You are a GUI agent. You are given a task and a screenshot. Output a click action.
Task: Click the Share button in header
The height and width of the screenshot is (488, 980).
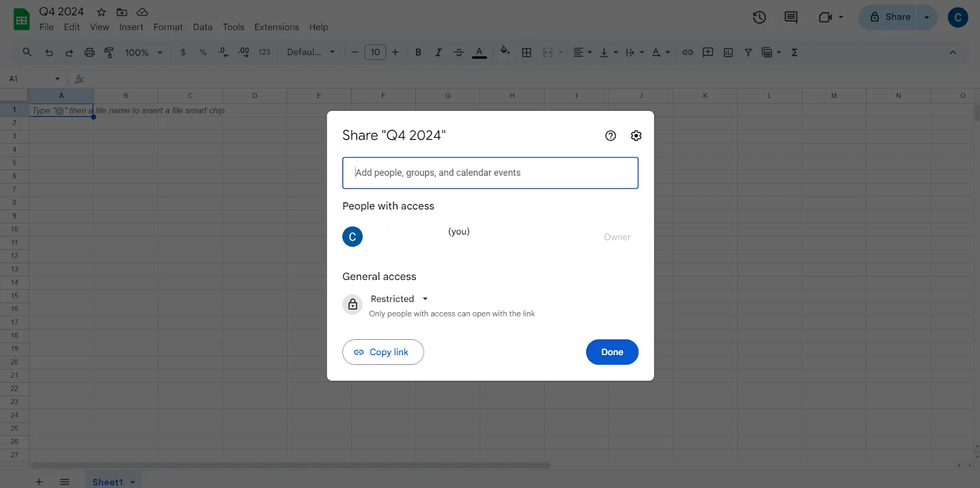tap(891, 17)
